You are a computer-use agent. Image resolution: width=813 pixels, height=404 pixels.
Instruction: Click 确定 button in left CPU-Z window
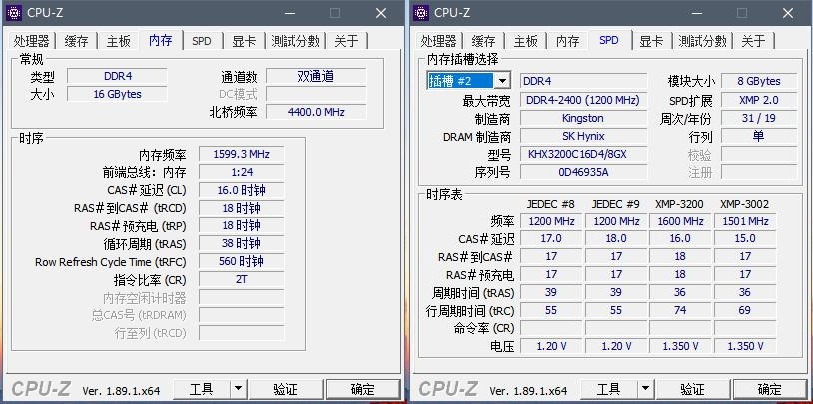(363, 389)
